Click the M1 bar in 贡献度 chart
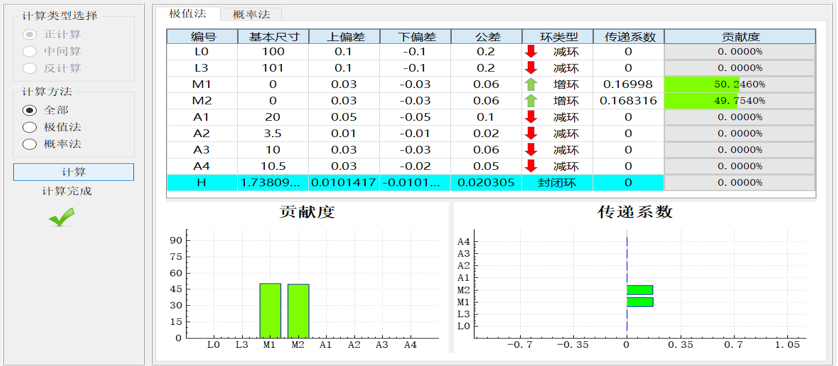838x366 pixels. pos(270,310)
